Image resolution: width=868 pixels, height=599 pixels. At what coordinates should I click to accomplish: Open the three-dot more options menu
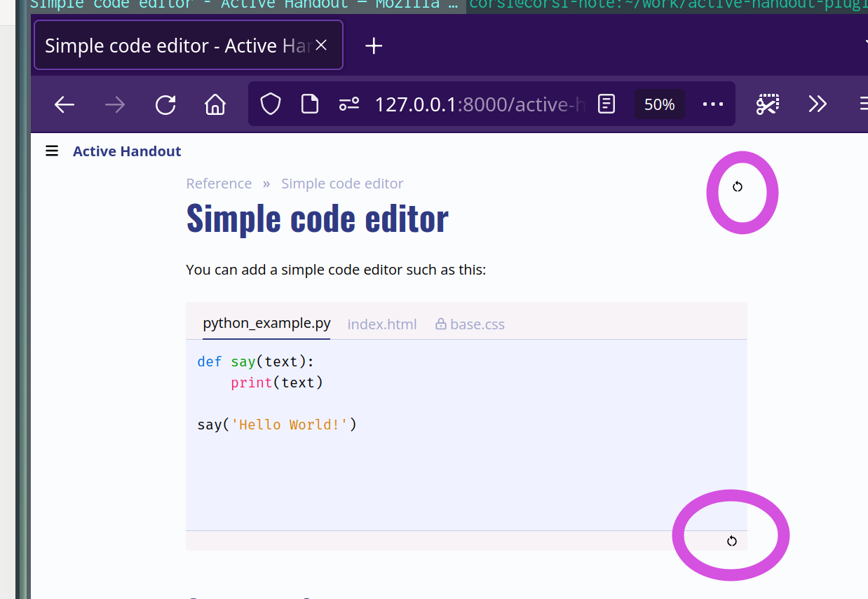click(712, 104)
